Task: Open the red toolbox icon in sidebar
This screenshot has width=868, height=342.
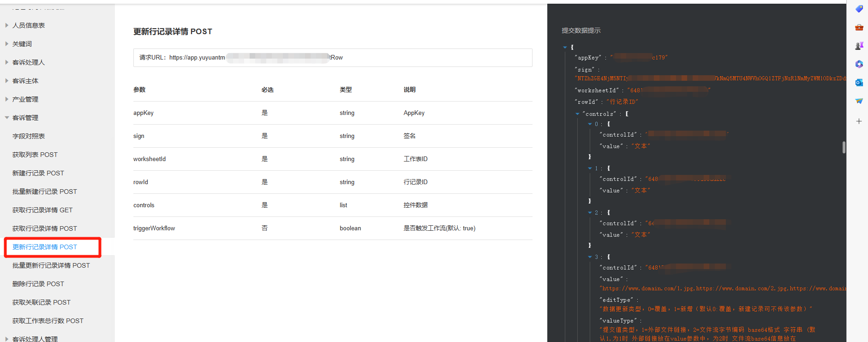Action: [x=859, y=27]
